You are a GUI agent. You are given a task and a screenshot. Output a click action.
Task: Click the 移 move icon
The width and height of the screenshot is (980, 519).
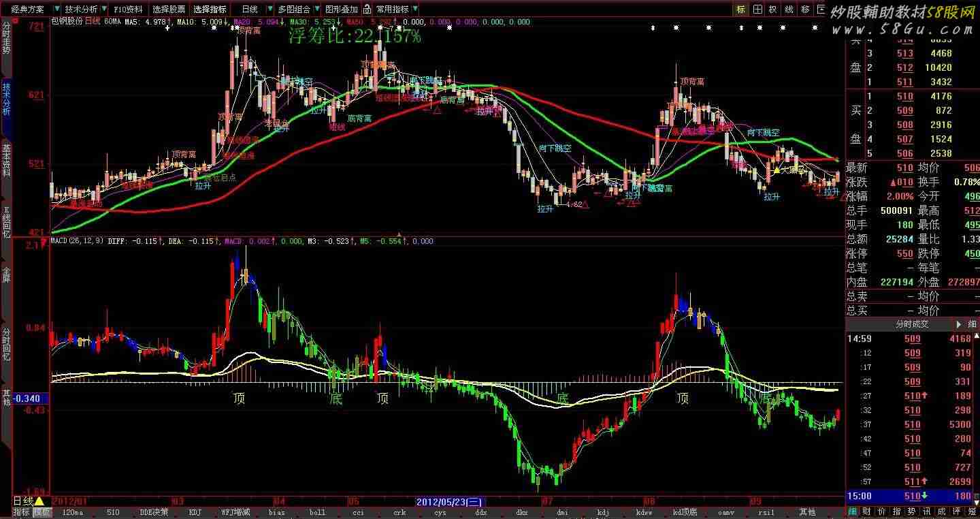point(806,10)
